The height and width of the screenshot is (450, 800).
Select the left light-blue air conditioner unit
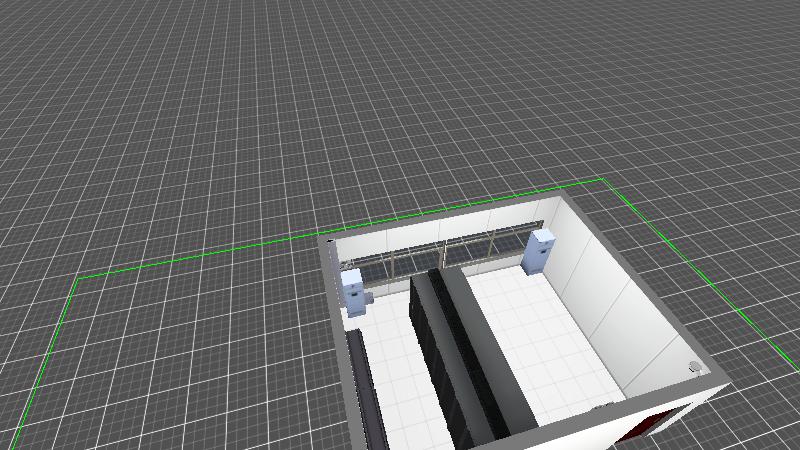tap(354, 290)
